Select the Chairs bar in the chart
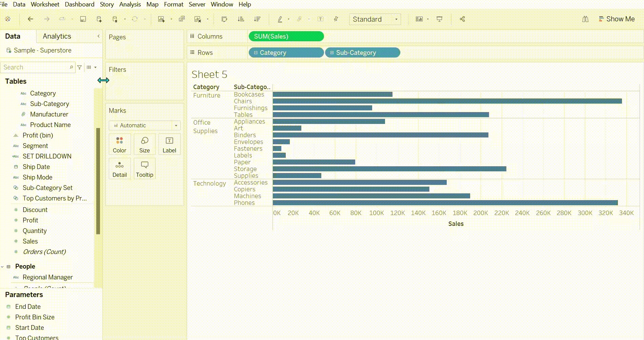The width and height of the screenshot is (644, 340). coord(447,101)
